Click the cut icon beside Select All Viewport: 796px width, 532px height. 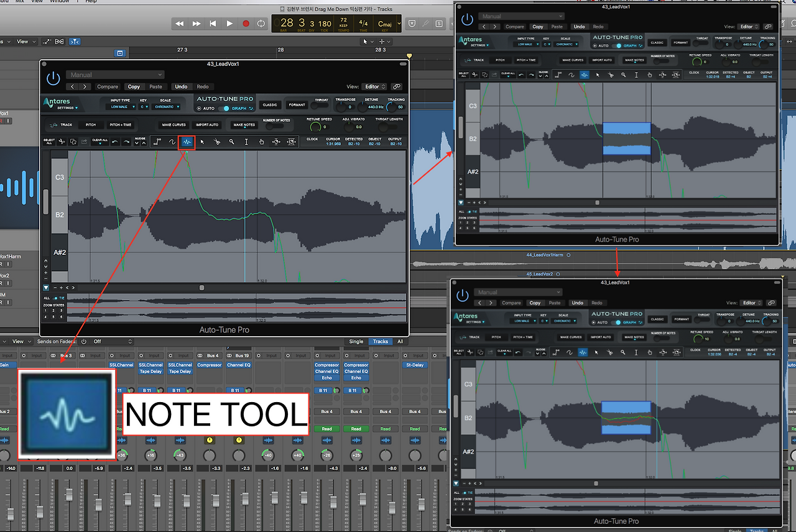point(62,142)
